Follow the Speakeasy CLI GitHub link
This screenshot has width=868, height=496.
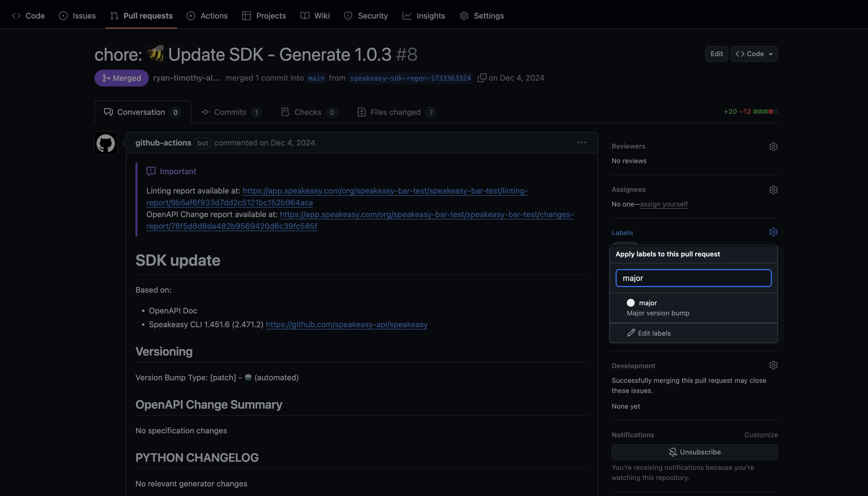[346, 324]
